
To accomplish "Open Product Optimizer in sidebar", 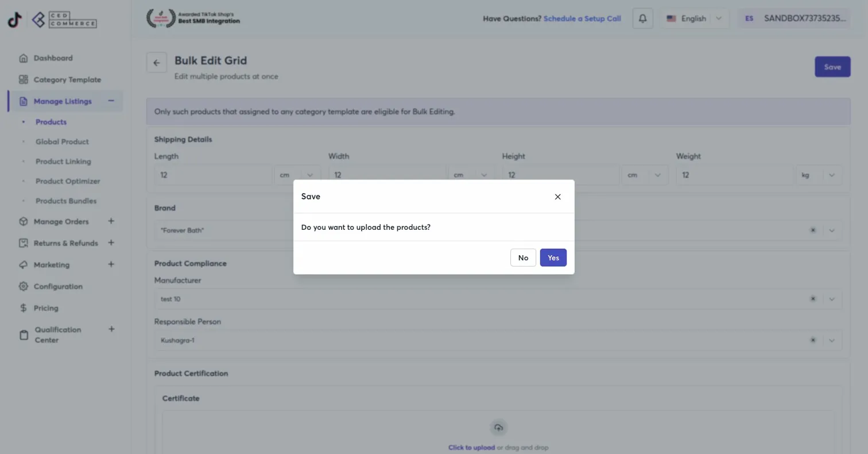I will (x=68, y=181).
